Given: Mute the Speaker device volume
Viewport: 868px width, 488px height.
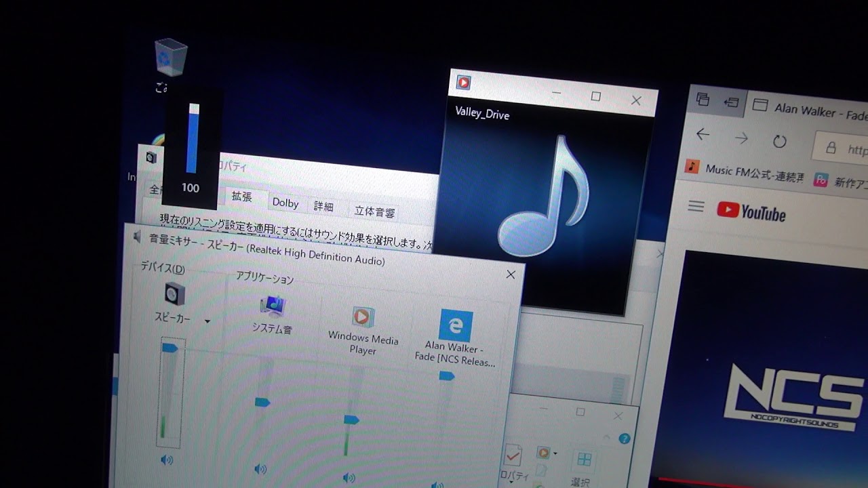Looking at the screenshot, I should pos(167,460).
